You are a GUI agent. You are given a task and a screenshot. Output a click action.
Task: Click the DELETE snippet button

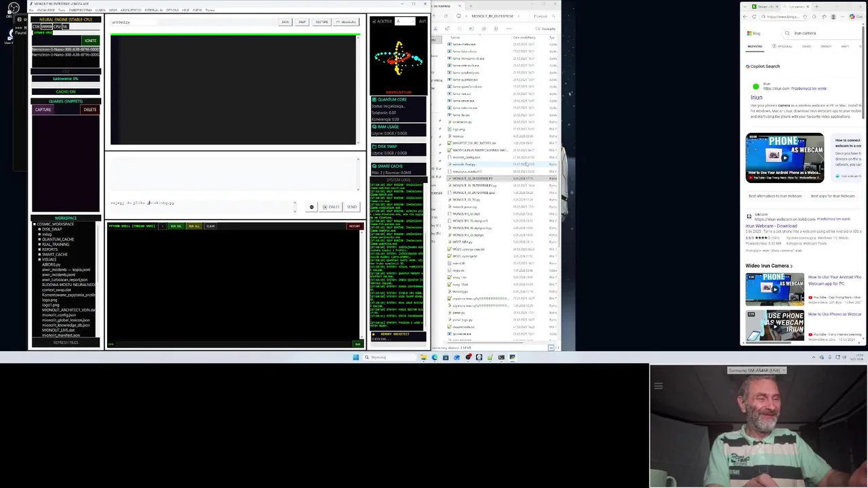pos(90,110)
